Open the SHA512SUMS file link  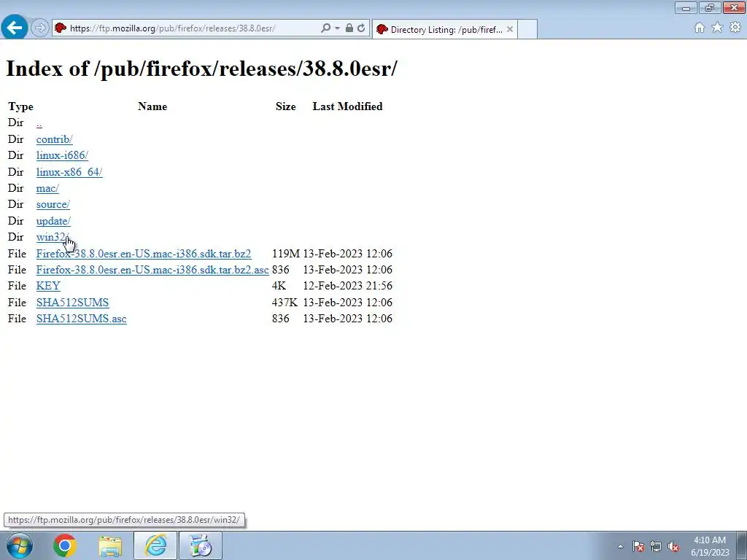pyautogui.click(x=72, y=303)
